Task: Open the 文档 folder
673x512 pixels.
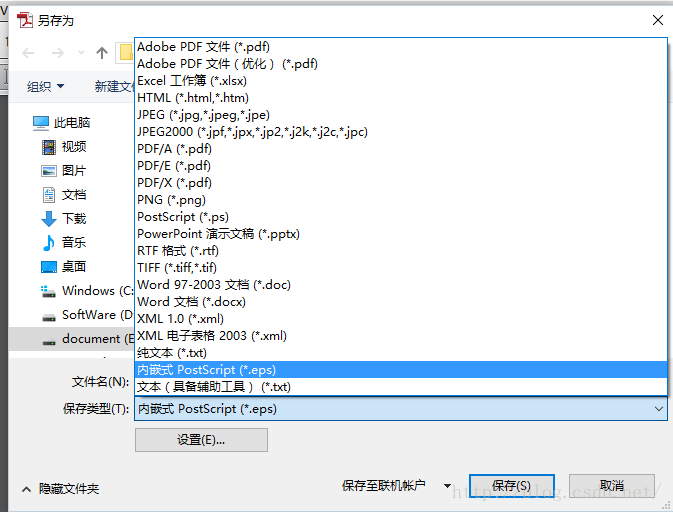Action: click(x=74, y=195)
